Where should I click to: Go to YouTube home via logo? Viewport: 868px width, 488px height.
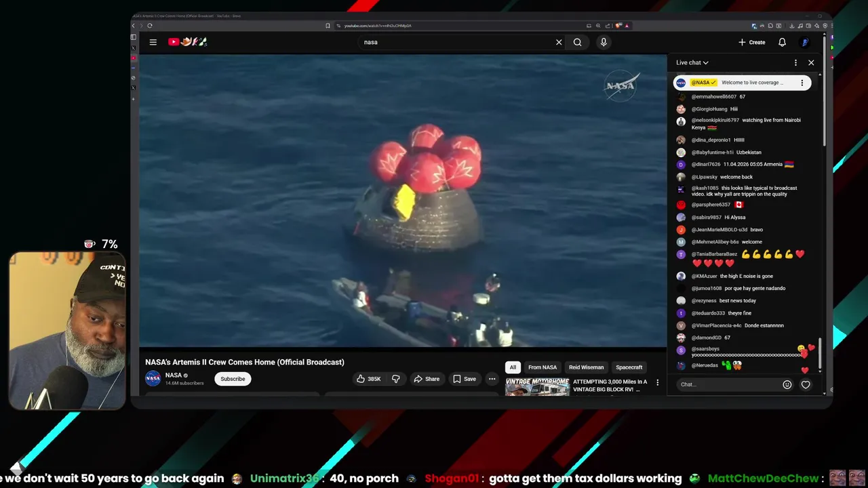pyautogui.click(x=187, y=42)
